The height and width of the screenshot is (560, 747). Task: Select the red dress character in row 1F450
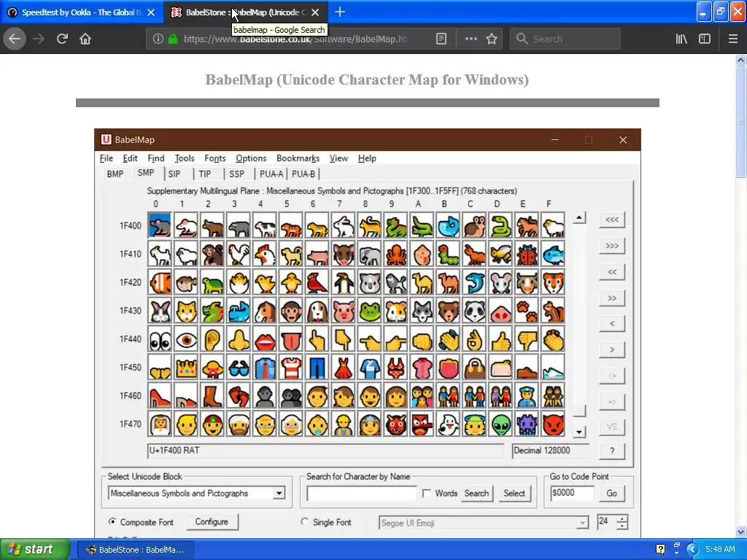coord(344,367)
